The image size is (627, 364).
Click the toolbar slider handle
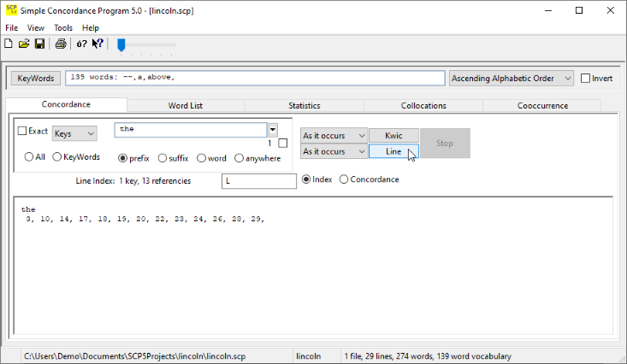point(121,44)
